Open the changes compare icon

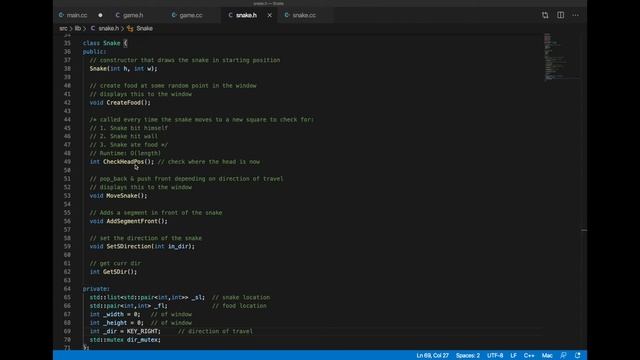click(x=545, y=15)
